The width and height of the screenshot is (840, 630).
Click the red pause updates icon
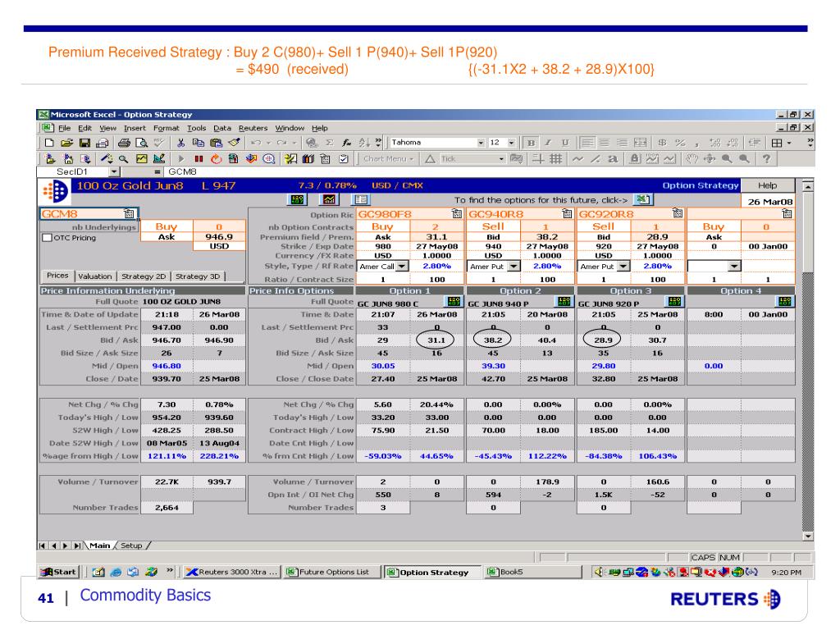(x=199, y=158)
